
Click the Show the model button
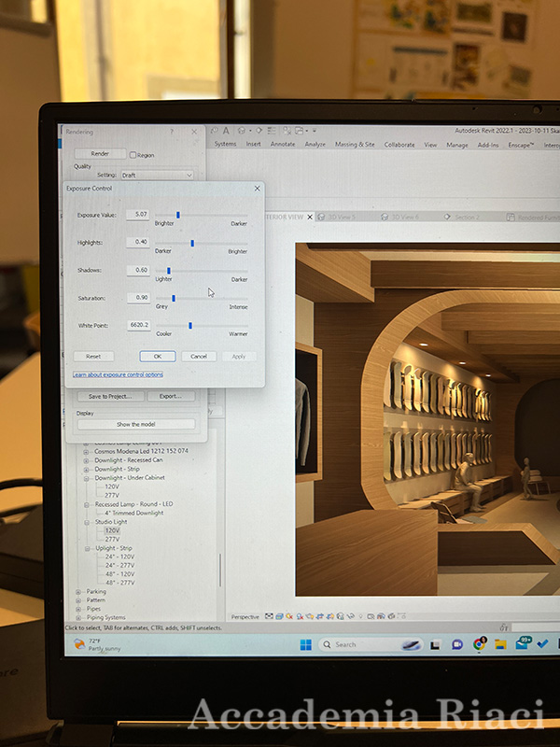[x=136, y=425]
